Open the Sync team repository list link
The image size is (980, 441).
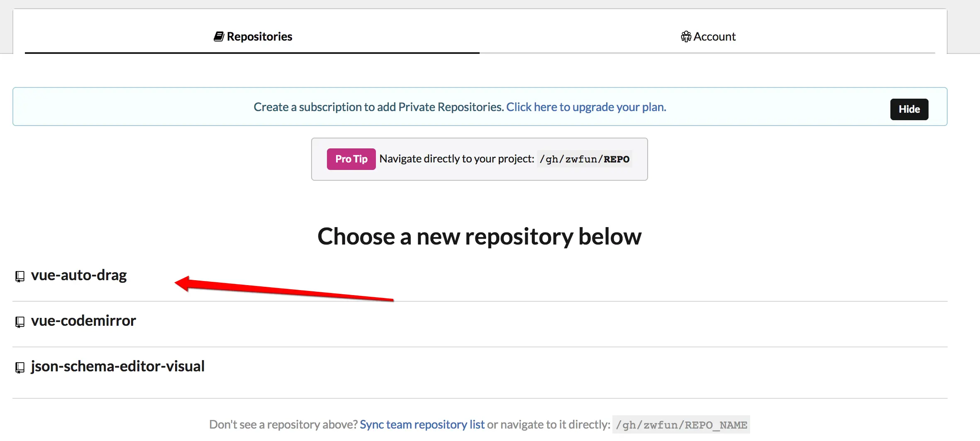pos(422,424)
